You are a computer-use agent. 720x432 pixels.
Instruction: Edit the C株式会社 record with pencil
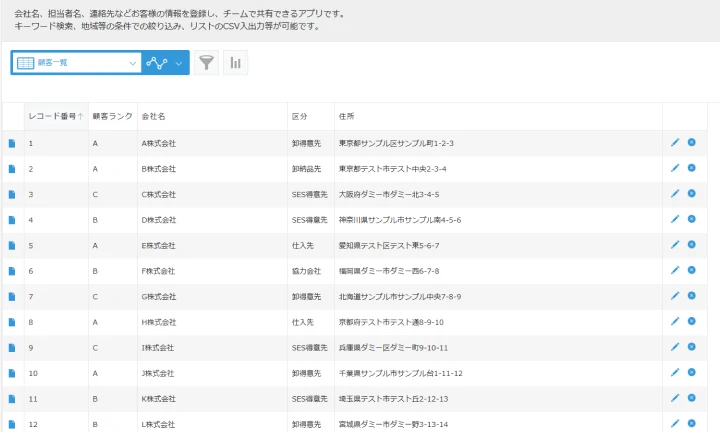pyautogui.click(x=675, y=194)
